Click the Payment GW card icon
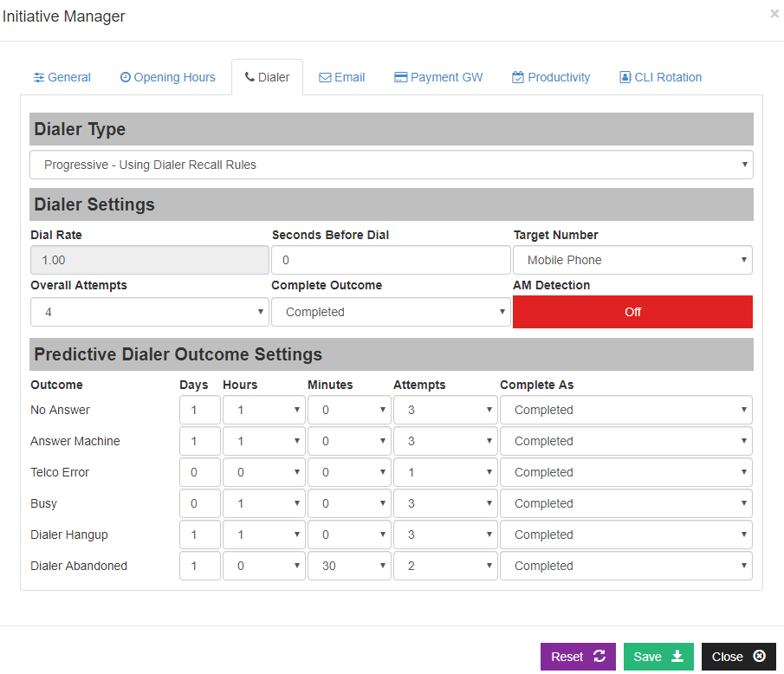This screenshot has height=674, width=784. [401, 77]
